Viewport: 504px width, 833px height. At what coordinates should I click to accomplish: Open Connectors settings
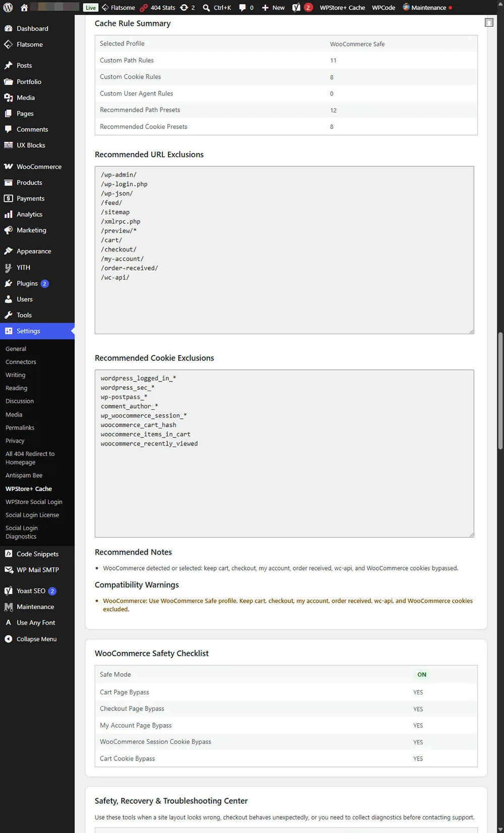click(21, 362)
